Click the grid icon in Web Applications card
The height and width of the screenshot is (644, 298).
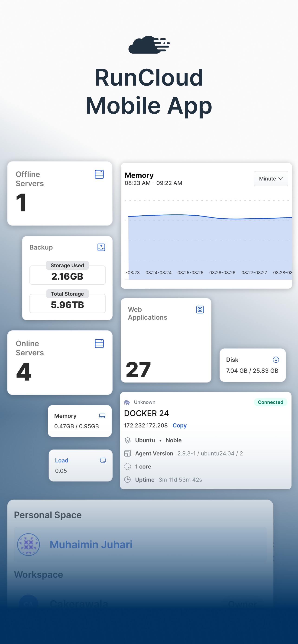(x=200, y=309)
